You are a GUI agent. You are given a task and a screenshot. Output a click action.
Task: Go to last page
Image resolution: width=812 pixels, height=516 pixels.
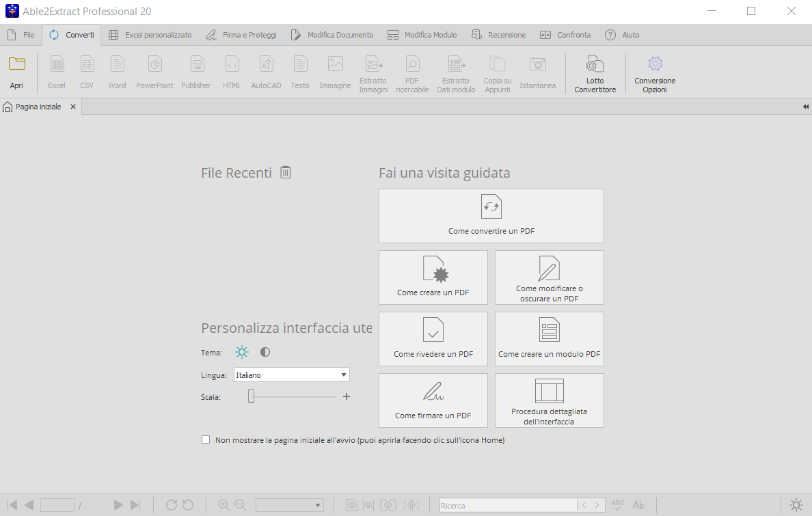coord(135,504)
